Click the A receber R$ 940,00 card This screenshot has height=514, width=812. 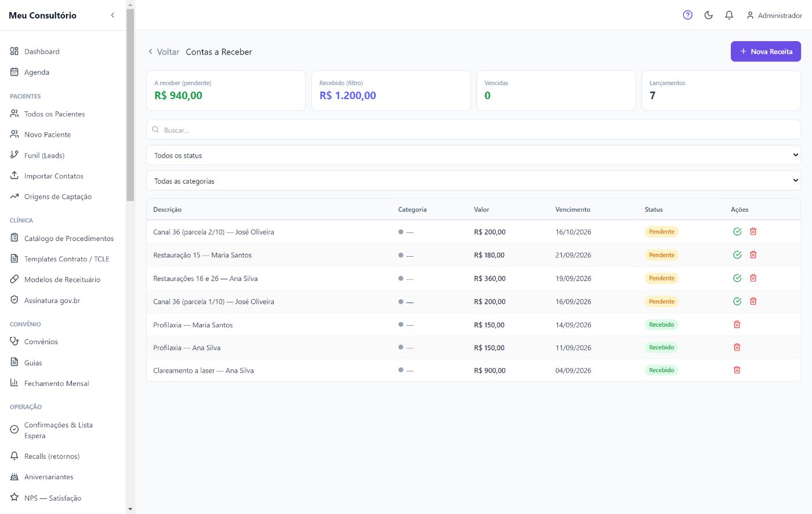tap(226, 90)
